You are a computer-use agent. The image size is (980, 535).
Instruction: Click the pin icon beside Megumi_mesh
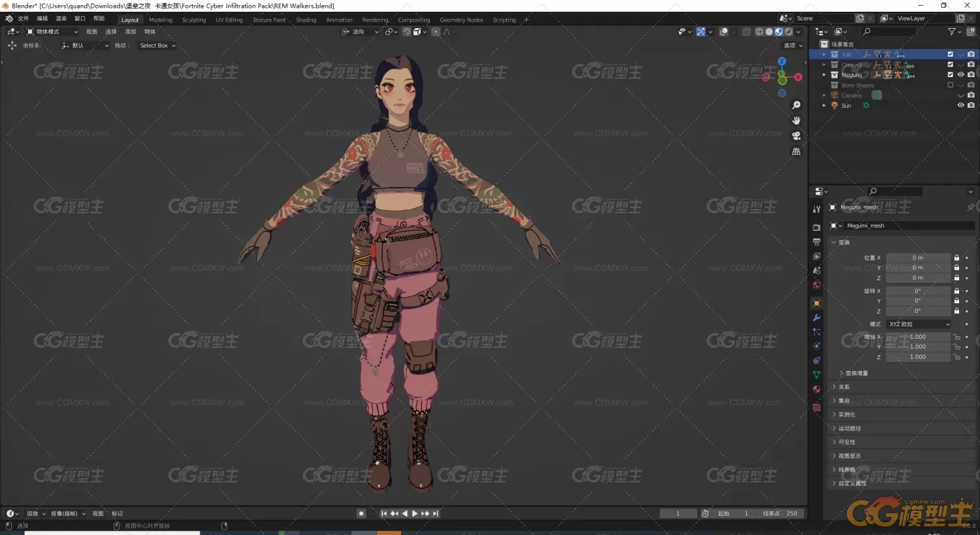[970, 207]
